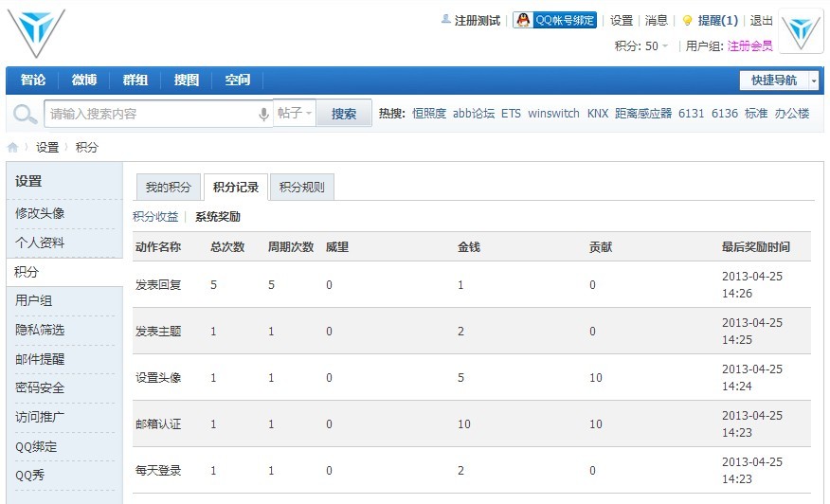Open 微博 in the main navigation bar

click(x=84, y=81)
